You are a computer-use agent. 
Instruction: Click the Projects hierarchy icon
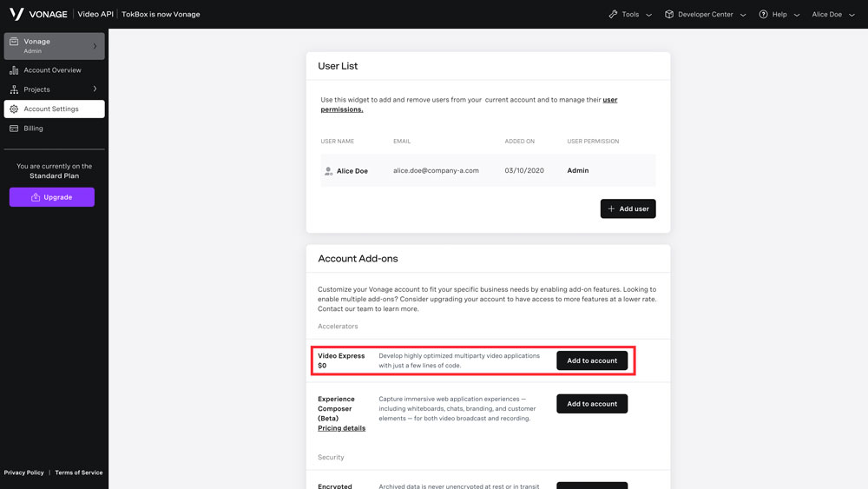(14, 89)
